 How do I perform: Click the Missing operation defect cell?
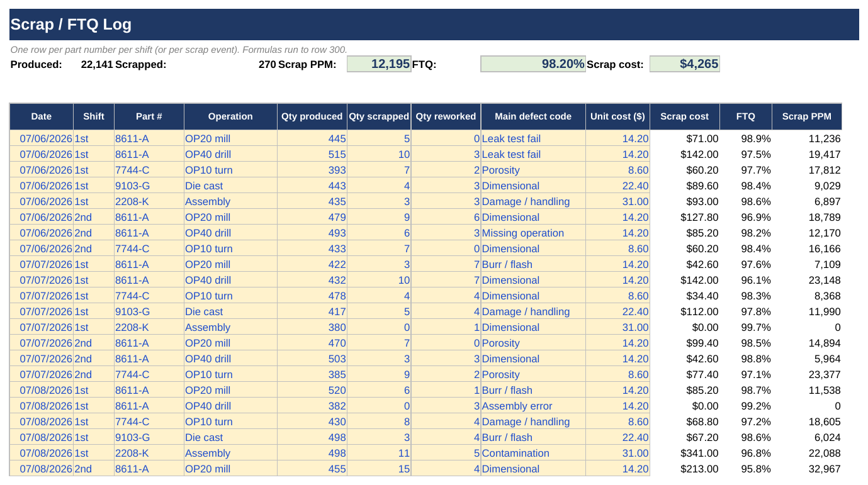click(x=533, y=233)
